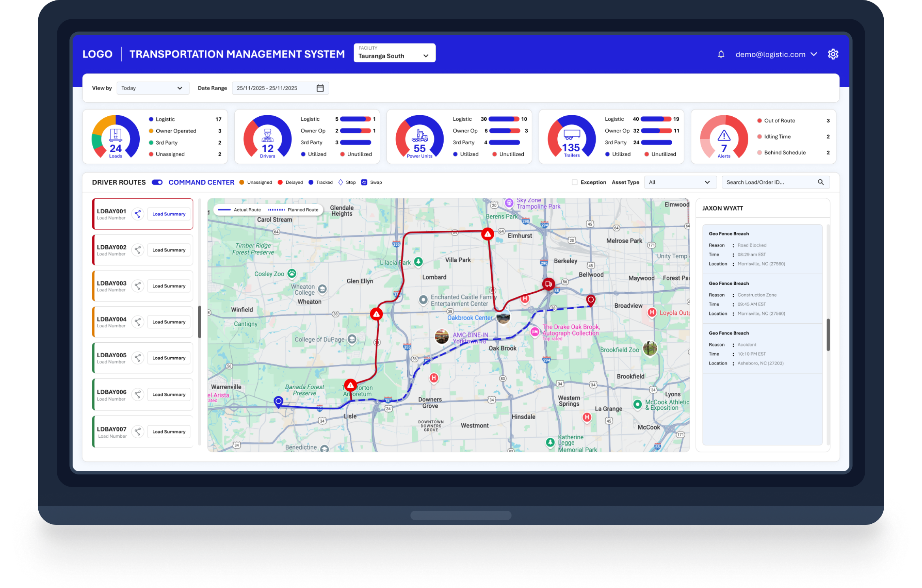The width and height of the screenshot is (922, 588).
Task: Click the warning marker near Elmhurst
Action: pos(488,234)
